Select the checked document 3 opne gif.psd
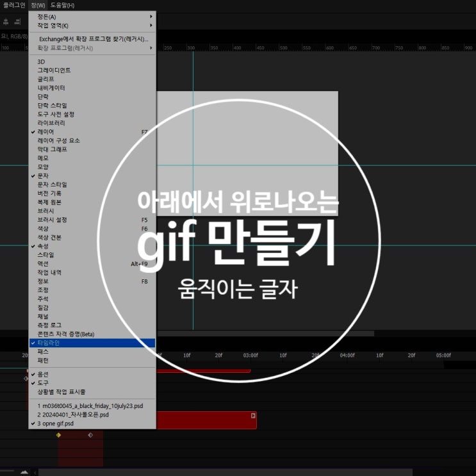The height and width of the screenshot is (476, 476). 92,423
